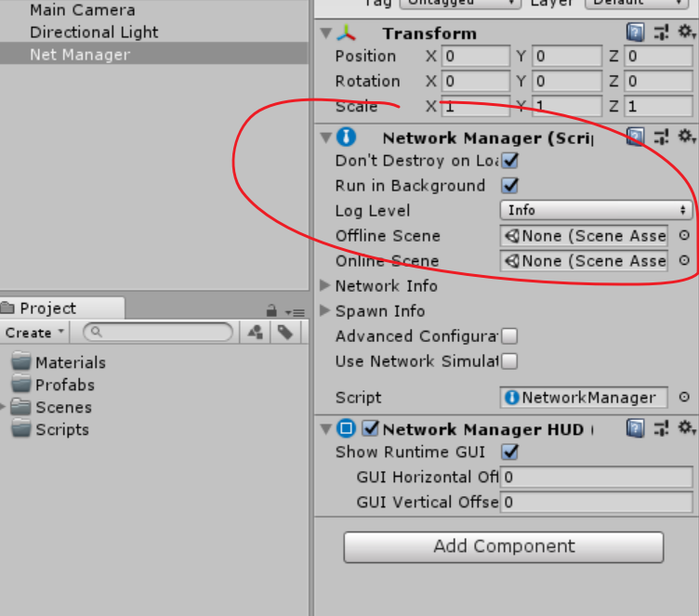Open object picker for Online Scene

[684, 260]
